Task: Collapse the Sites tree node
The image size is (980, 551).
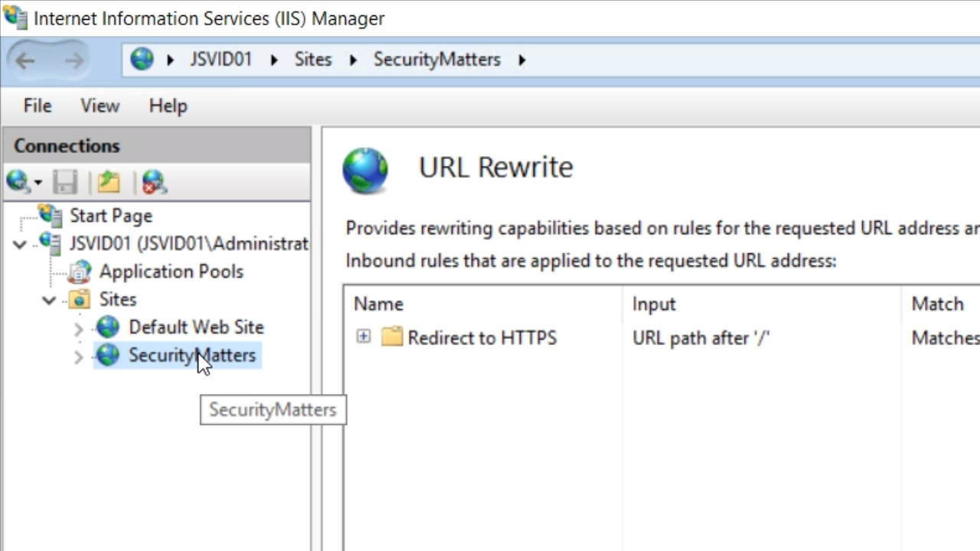Action: pos(49,300)
